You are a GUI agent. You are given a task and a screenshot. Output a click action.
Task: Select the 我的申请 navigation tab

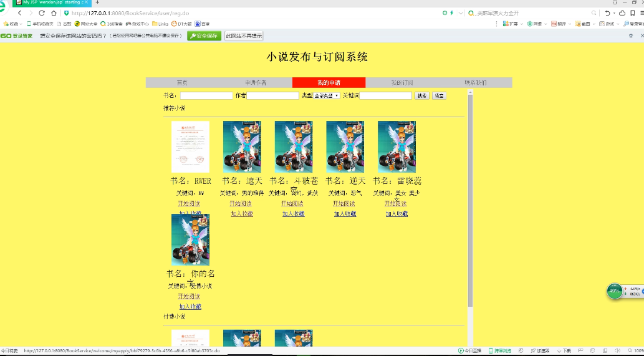click(329, 82)
